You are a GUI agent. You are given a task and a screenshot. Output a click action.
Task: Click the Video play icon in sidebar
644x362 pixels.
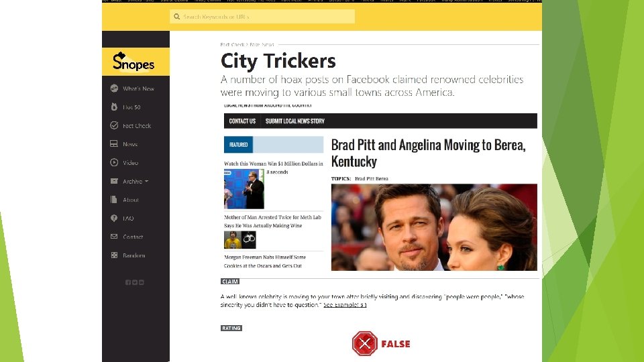tap(114, 162)
